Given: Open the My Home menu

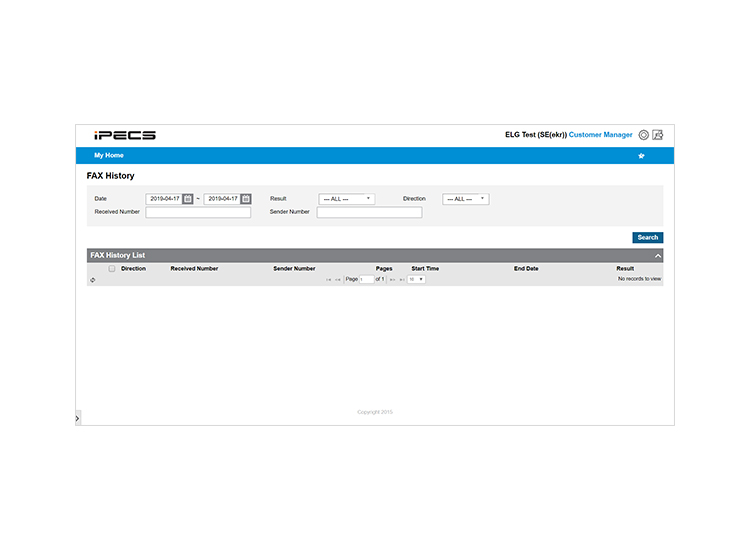Looking at the screenshot, I should tap(109, 155).
